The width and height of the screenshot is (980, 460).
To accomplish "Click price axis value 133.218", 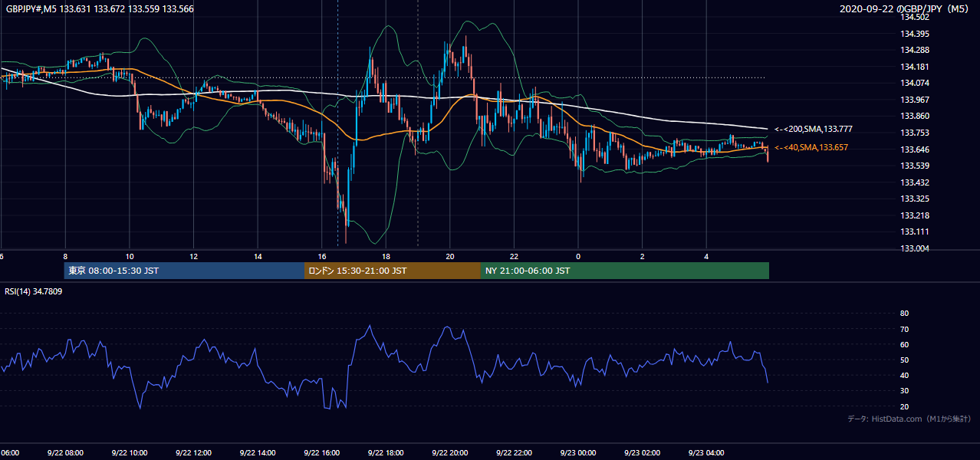I will point(914,215).
